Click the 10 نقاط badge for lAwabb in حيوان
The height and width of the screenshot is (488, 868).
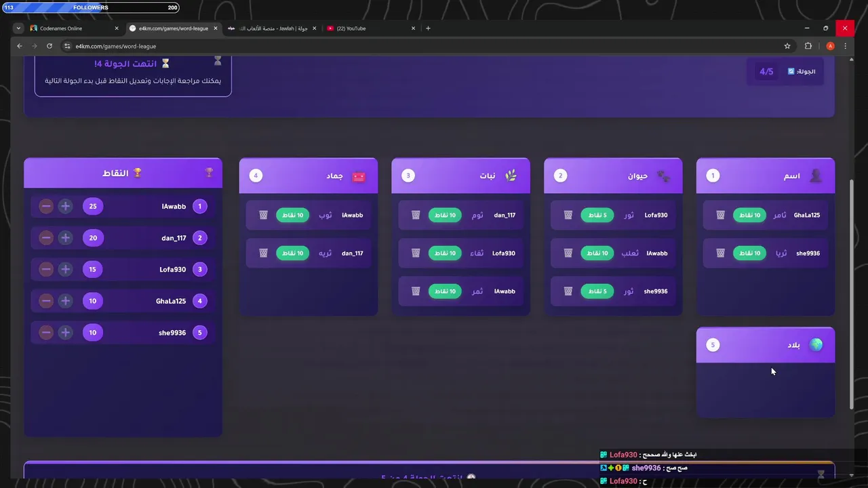click(597, 253)
